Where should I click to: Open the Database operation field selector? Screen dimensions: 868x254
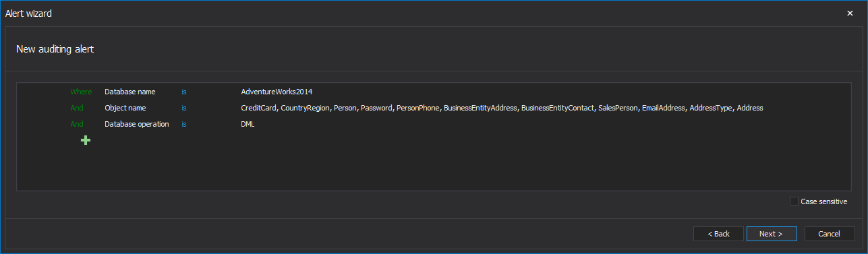137,124
